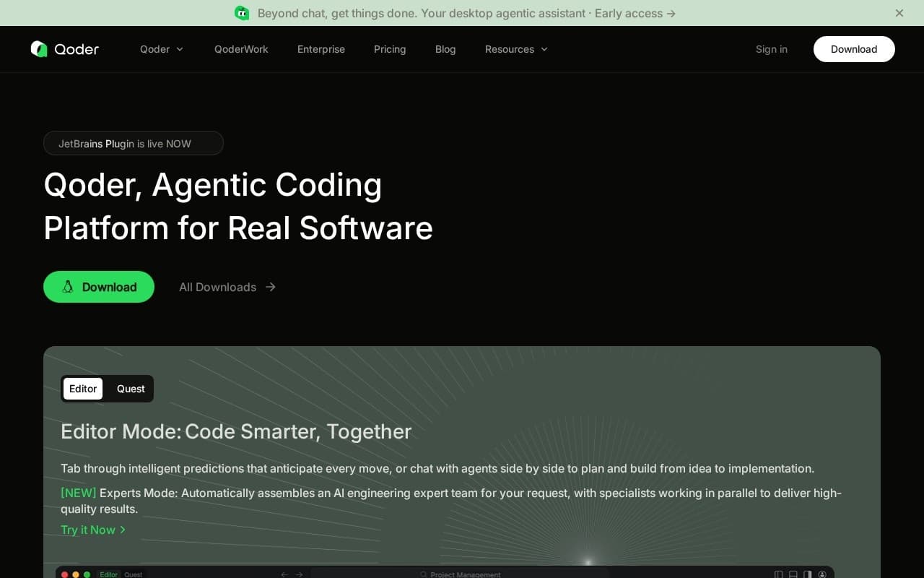Click the account icon in the editor preview
Viewport: 924px width, 578px height.
point(822,574)
